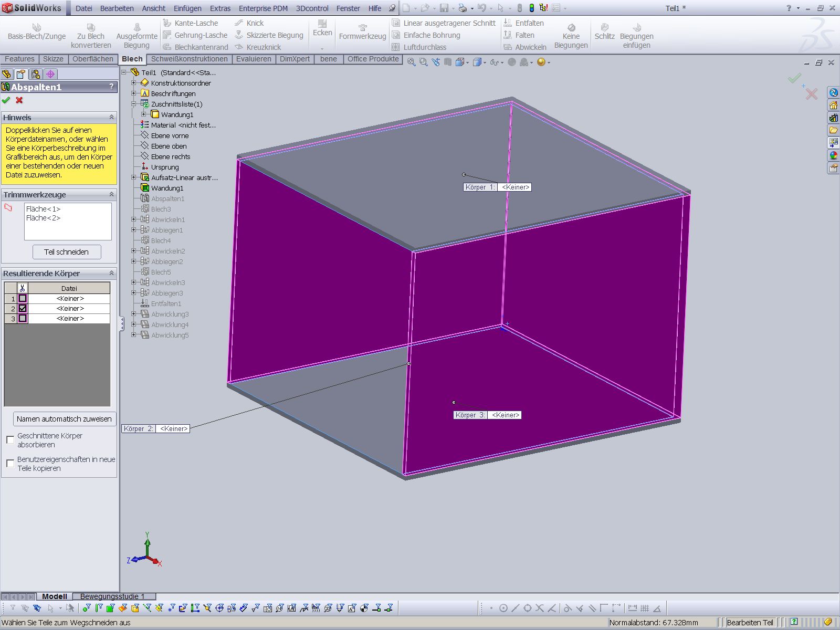
Task: Open the Einfügen menu
Action: tap(187, 8)
